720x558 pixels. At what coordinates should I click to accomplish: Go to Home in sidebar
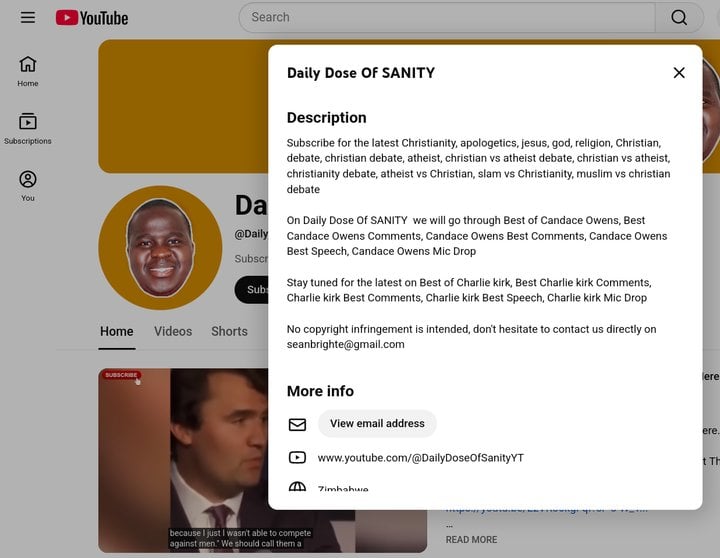(28, 70)
